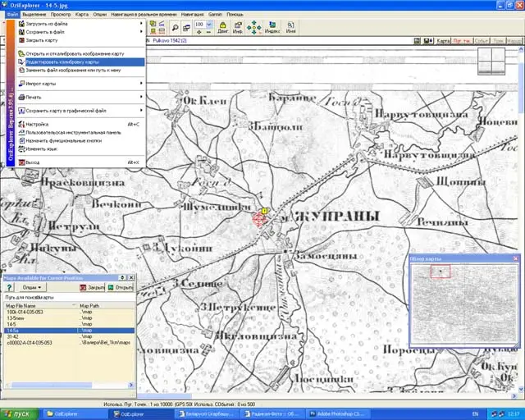Click the EN language indicator in tray
The width and height of the screenshot is (525, 420).
(475, 414)
